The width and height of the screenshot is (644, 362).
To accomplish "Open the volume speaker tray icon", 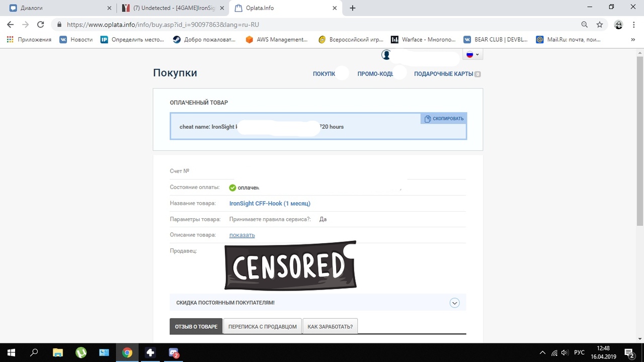I will point(565,352).
